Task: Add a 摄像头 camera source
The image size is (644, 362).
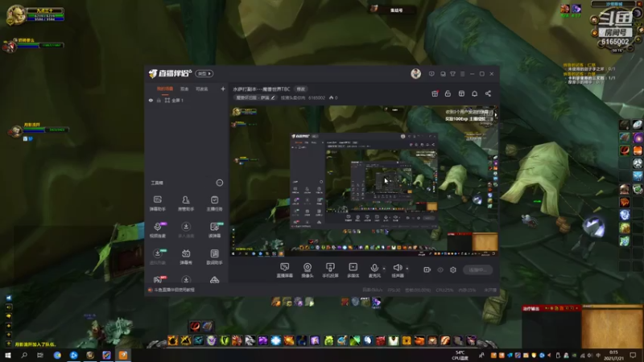Action: pyautogui.click(x=308, y=270)
